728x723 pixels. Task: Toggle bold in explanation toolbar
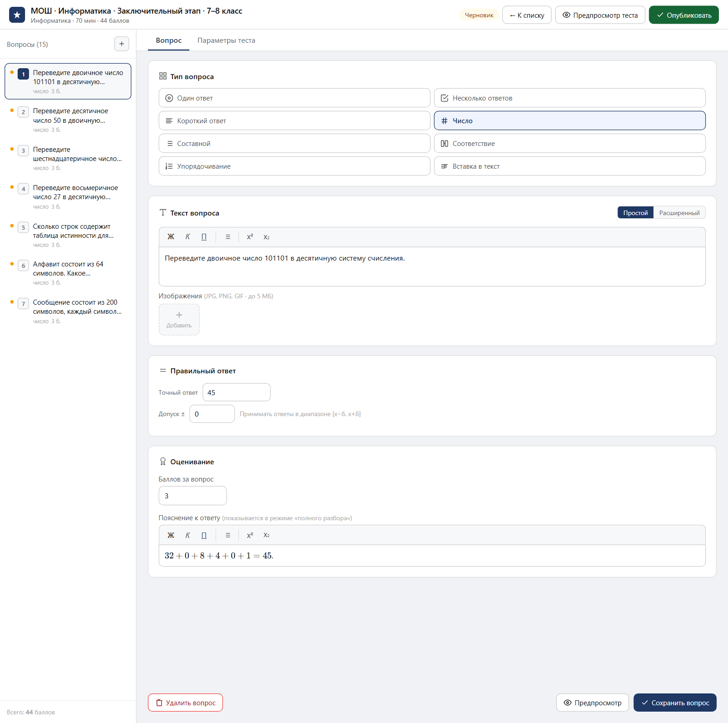pyautogui.click(x=171, y=535)
